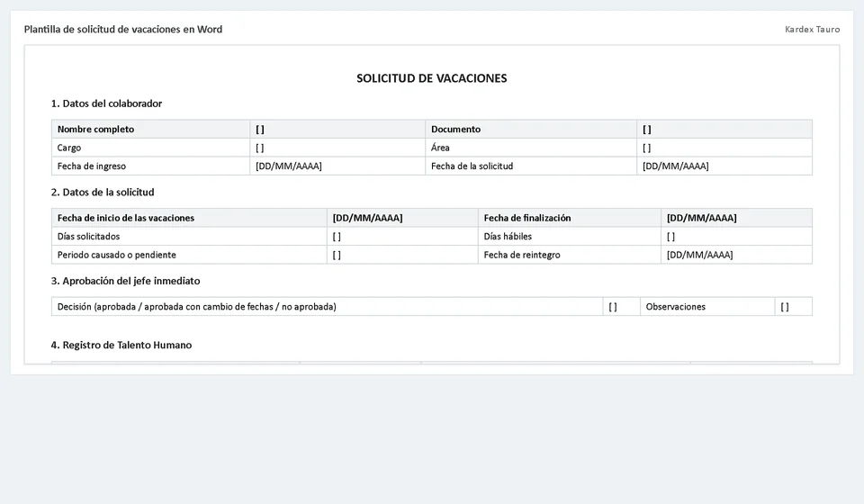Select '4. Registro de Talento Humano' heading
The image size is (864, 504).
pos(121,346)
